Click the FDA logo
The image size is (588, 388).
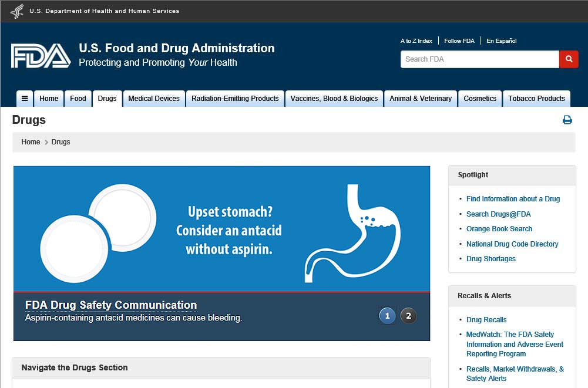[41, 56]
